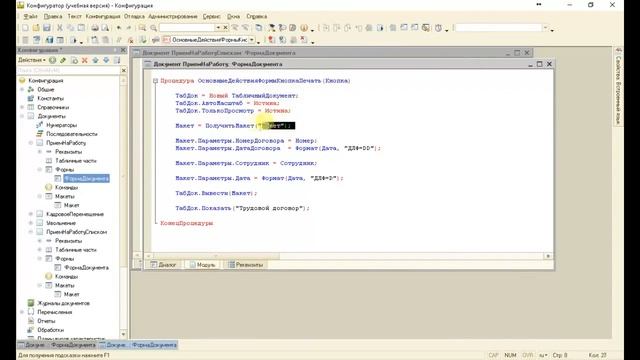Collapse the Процедура block in the code editor
This screenshot has width=640, height=360.
[155, 81]
